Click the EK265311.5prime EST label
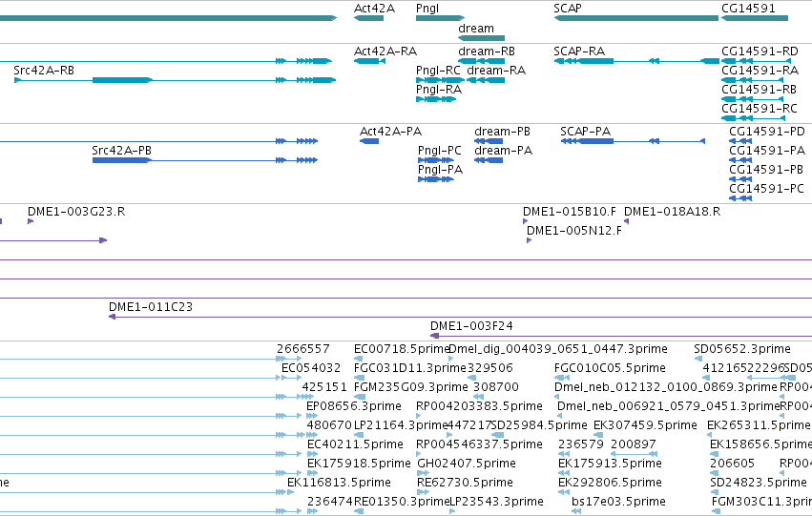 (x=759, y=425)
